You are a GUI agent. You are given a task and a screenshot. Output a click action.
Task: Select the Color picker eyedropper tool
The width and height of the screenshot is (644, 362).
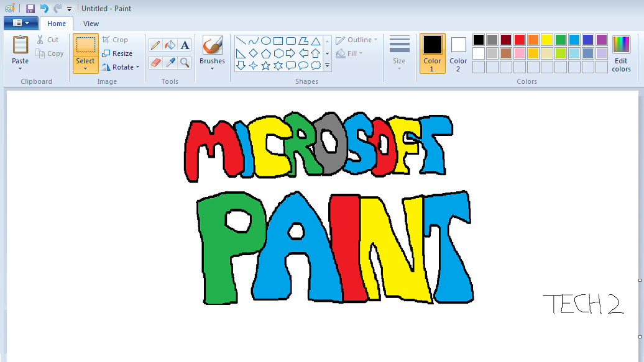170,62
